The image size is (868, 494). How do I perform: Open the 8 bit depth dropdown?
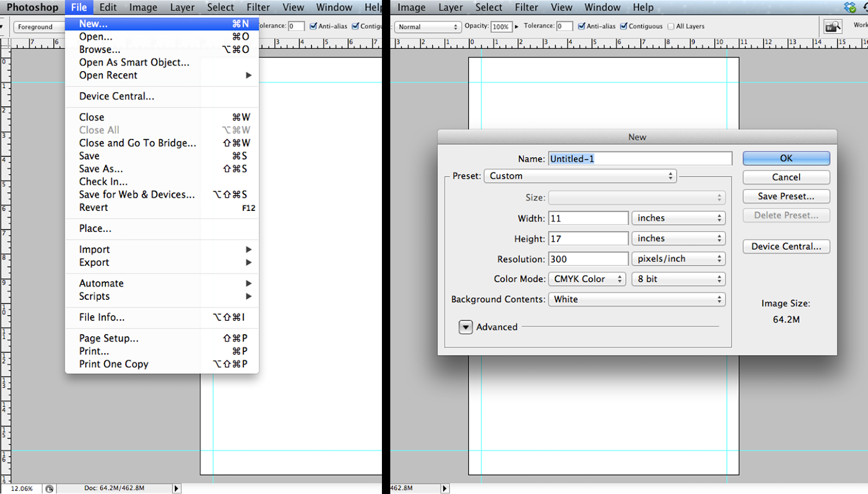click(x=678, y=279)
